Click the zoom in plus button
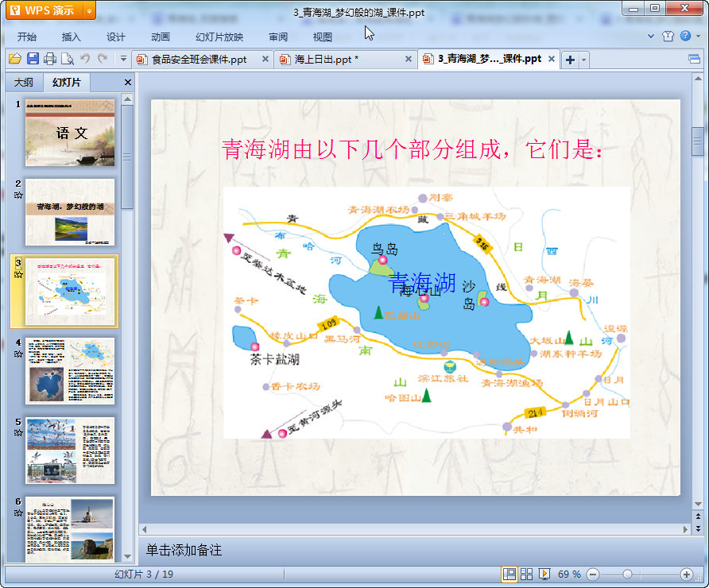 click(687, 574)
